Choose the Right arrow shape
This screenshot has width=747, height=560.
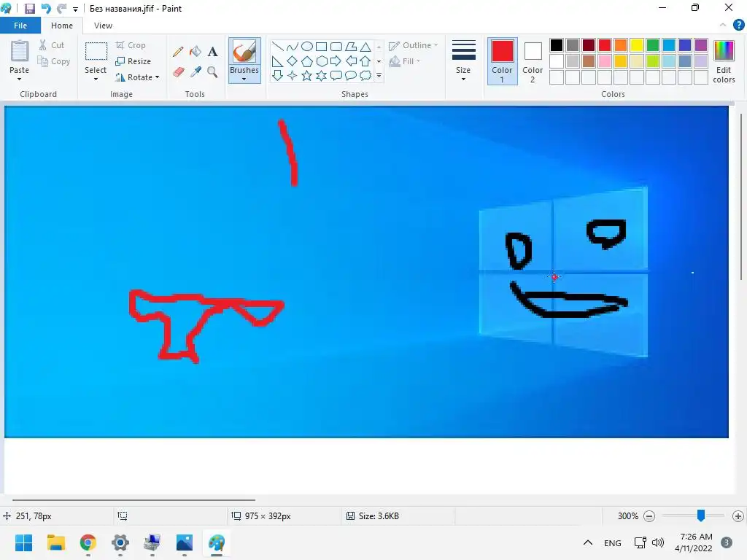(x=336, y=61)
